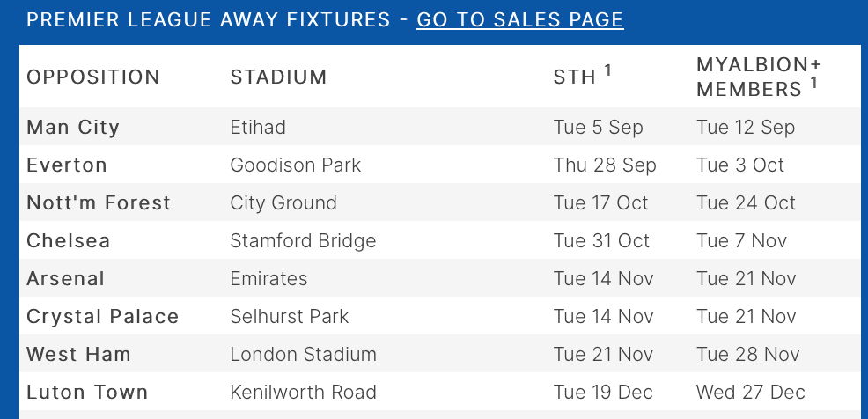Open the Go To Sales Page link
868x419 pixels.
tap(519, 20)
